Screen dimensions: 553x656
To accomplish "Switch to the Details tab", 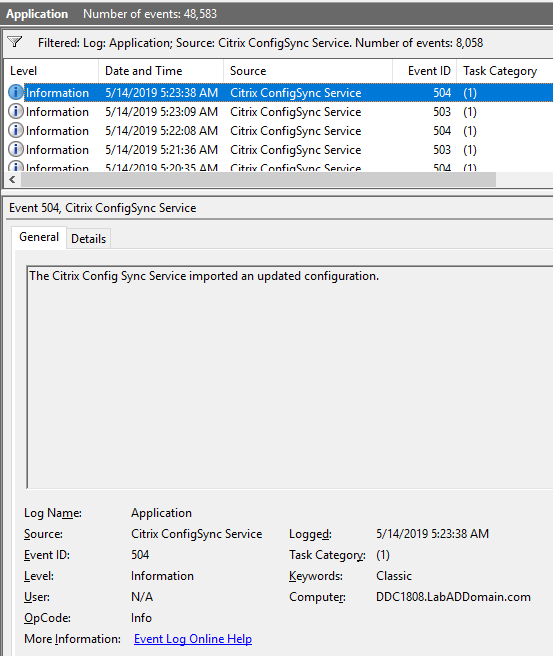I will pos(88,239).
